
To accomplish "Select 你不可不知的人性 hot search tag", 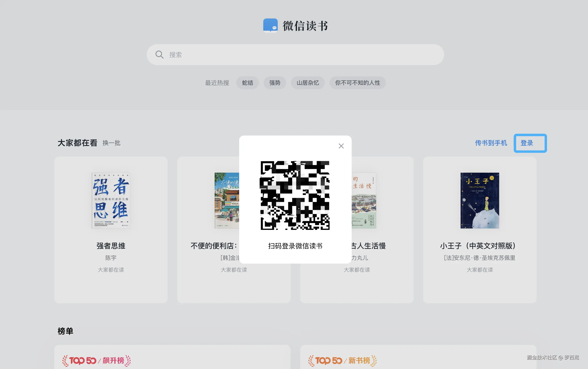I will [357, 83].
